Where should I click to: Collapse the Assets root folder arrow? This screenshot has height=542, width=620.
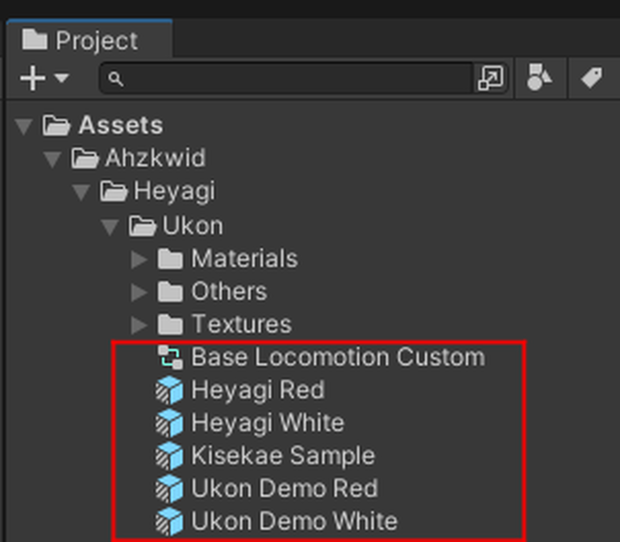coord(24,127)
